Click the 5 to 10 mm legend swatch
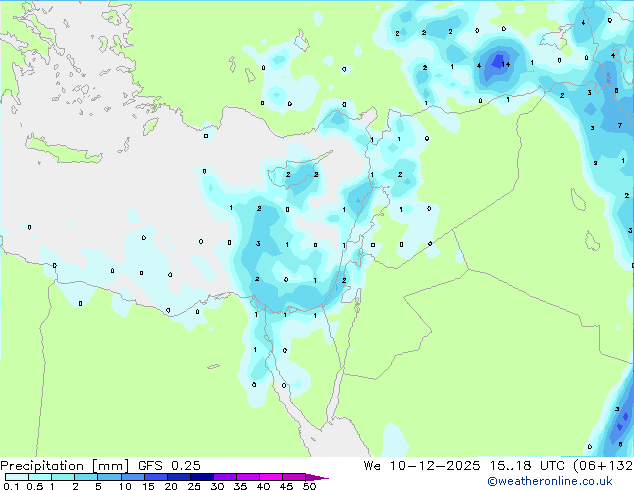 tap(109, 477)
